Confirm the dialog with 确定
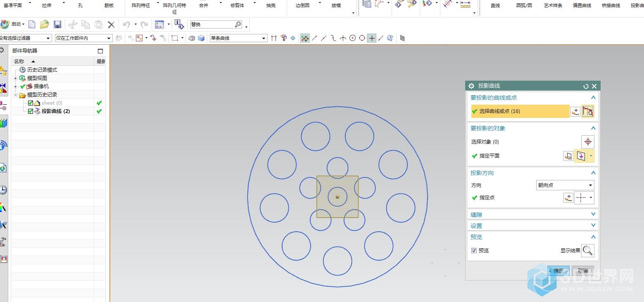Screen dimensions: 644x302 (x=558, y=271)
